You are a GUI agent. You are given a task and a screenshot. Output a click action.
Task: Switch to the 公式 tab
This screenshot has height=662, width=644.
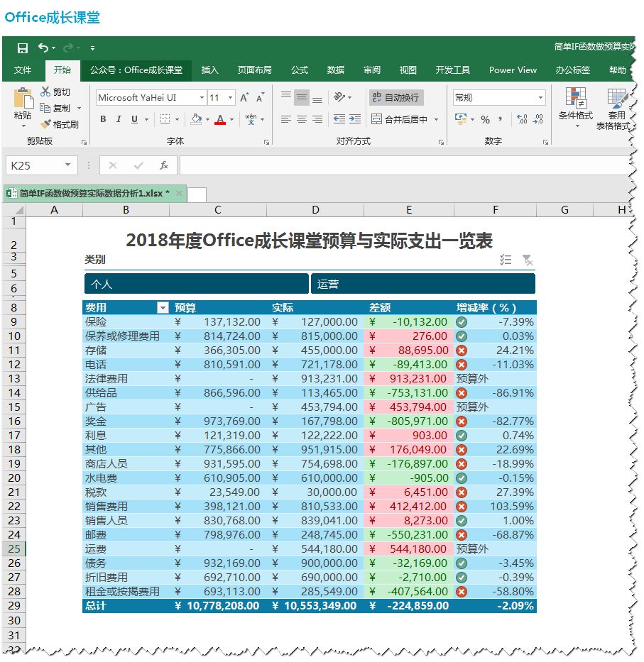300,70
